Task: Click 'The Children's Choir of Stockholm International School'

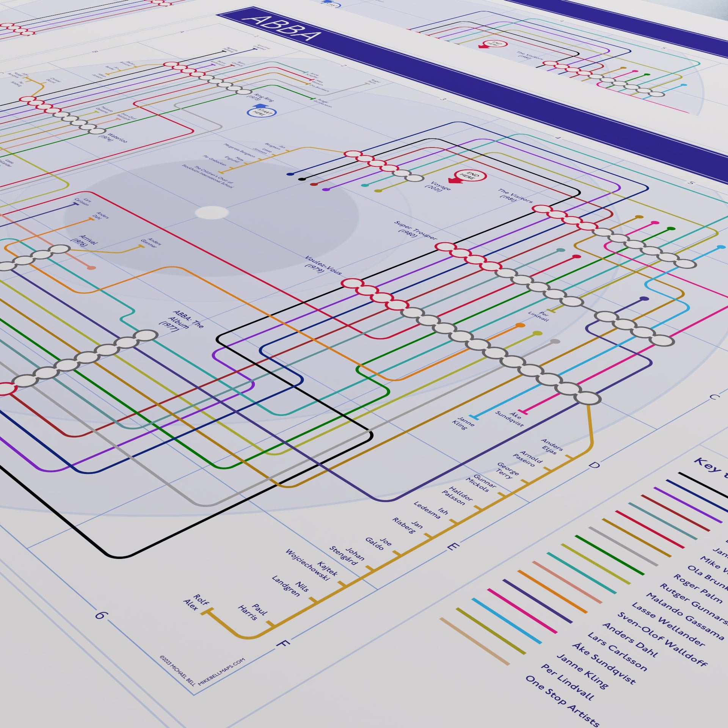Action: 208,176
